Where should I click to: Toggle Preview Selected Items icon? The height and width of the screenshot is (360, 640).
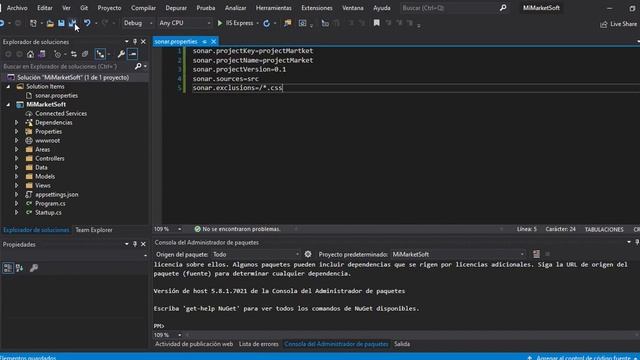point(132,54)
